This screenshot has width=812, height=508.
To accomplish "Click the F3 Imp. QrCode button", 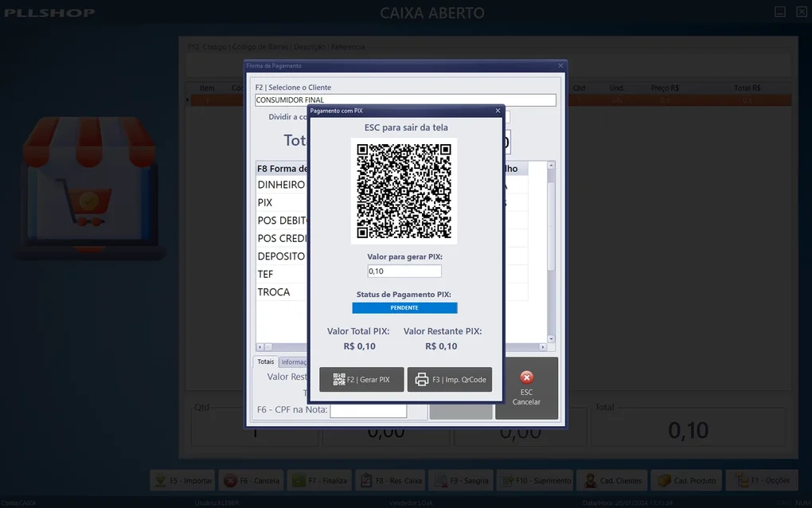I will [x=450, y=380].
